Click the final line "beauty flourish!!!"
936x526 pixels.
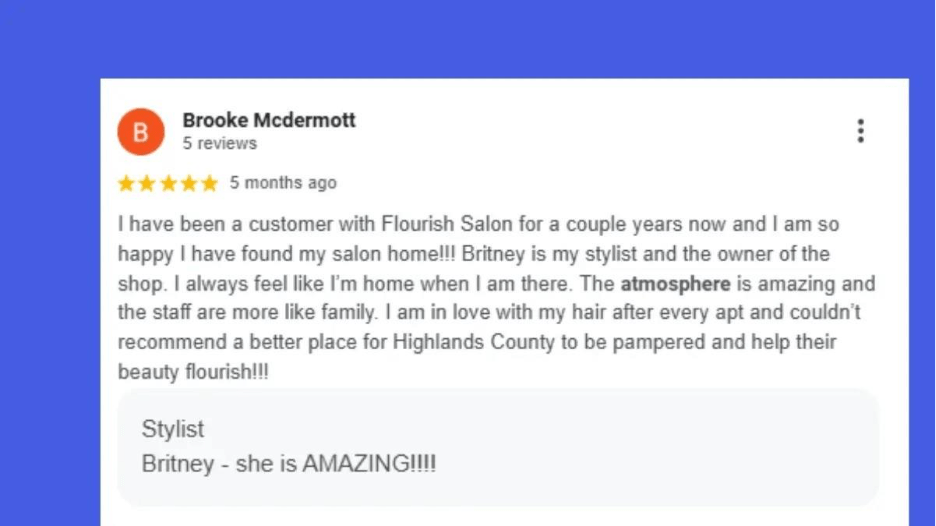(x=193, y=372)
